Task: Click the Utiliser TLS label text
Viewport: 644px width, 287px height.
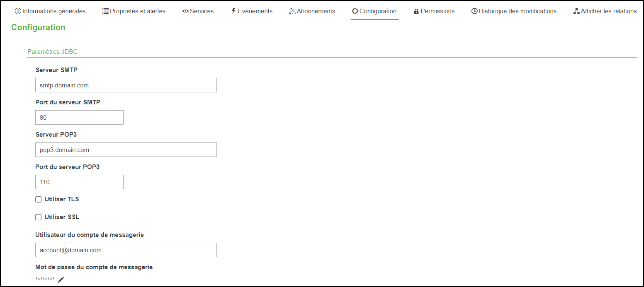Action: [x=62, y=199]
